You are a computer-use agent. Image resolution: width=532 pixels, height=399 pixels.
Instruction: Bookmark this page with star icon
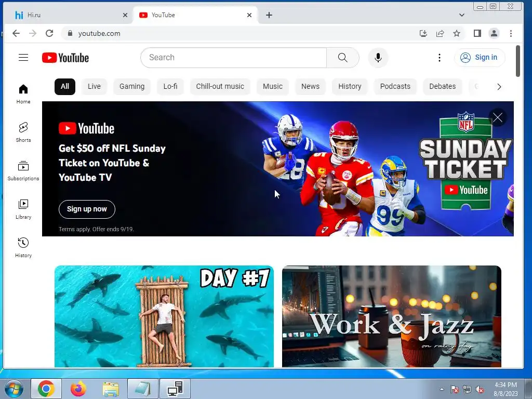pyautogui.click(x=457, y=33)
